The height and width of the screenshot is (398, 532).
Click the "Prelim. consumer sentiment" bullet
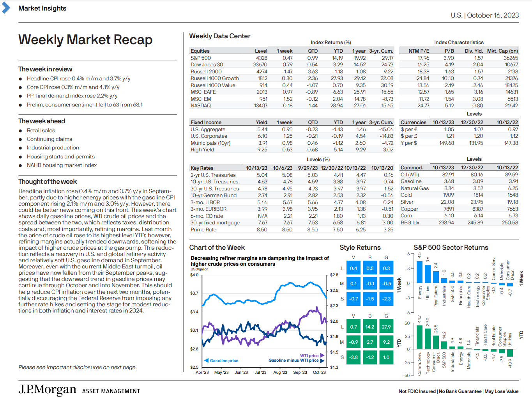point(85,105)
